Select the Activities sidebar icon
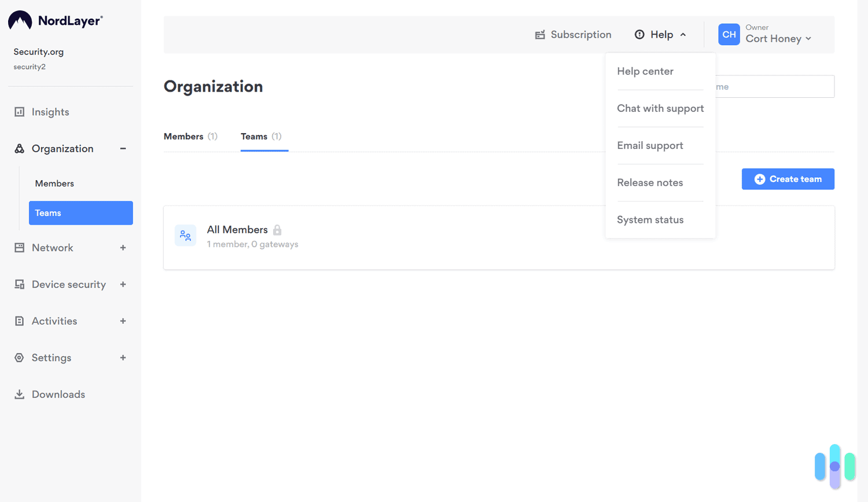This screenshot has height=502, width=868. [x=20, y=321]
